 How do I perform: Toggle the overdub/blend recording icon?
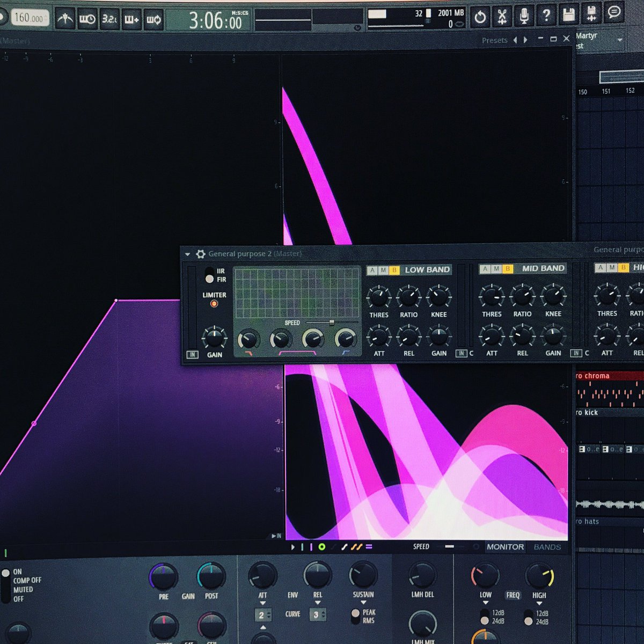pos(131,20)
